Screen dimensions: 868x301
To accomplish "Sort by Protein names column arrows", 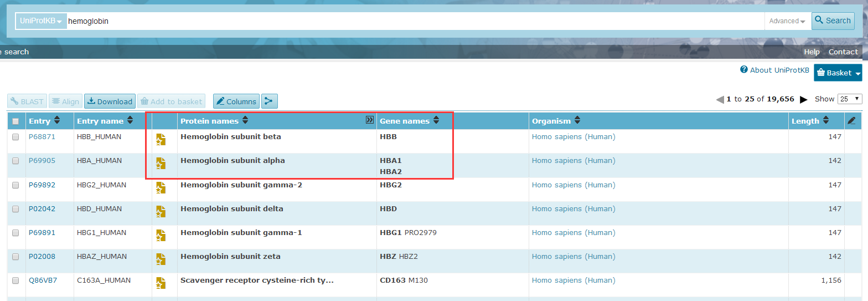I will 245,121.
